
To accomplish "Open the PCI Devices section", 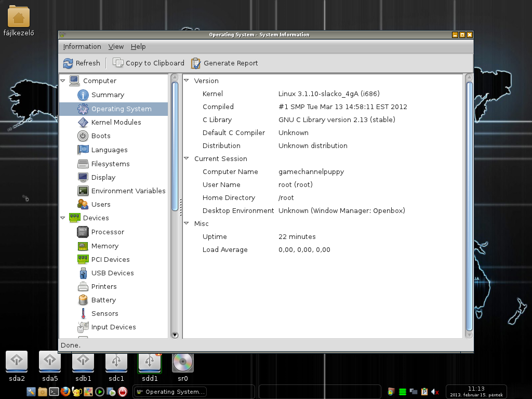I will click(x=110, y=260).
